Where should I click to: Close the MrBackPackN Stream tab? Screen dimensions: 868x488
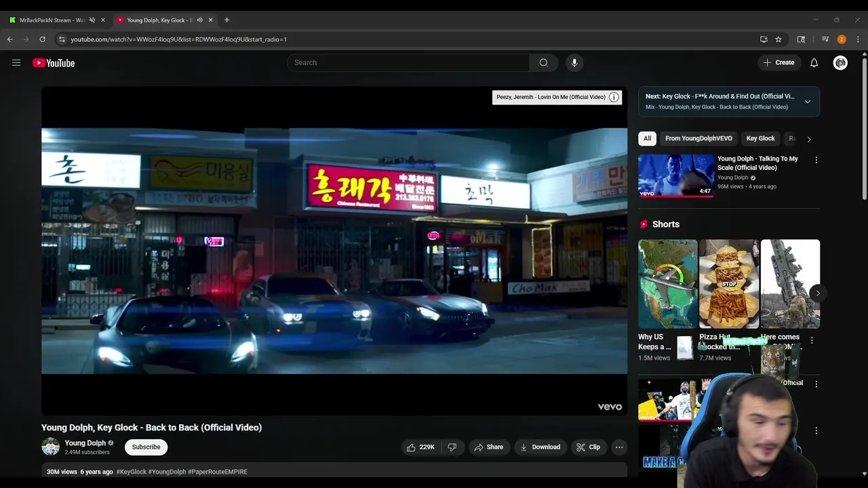(103, 20)
